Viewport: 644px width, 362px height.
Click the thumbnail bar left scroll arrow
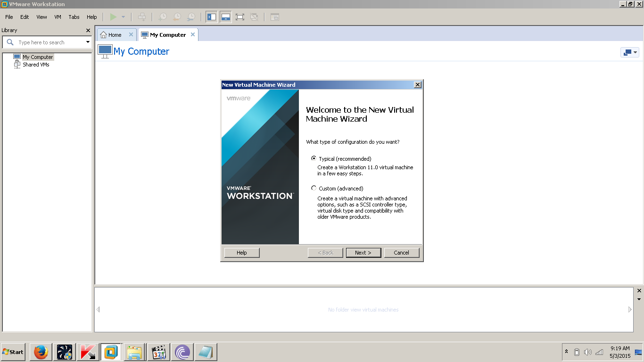point(98,310)
